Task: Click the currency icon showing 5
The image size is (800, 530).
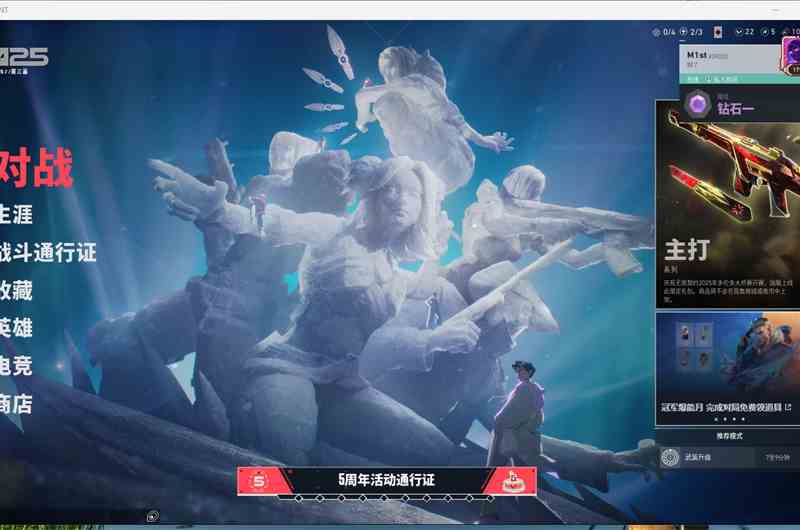Action: pyautogui.click(x=764, y=32)
